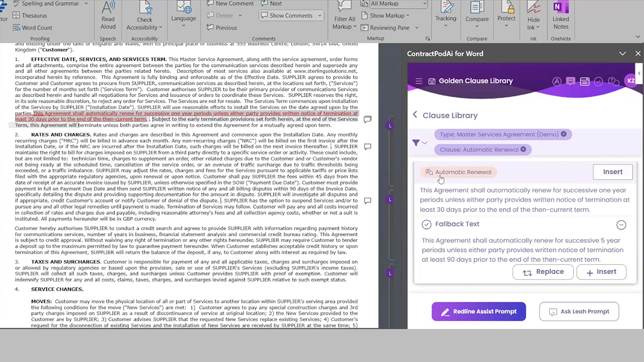
Task: Open the Spelling and Grammar dropdown arrow
Action: (x=86, y=4)
